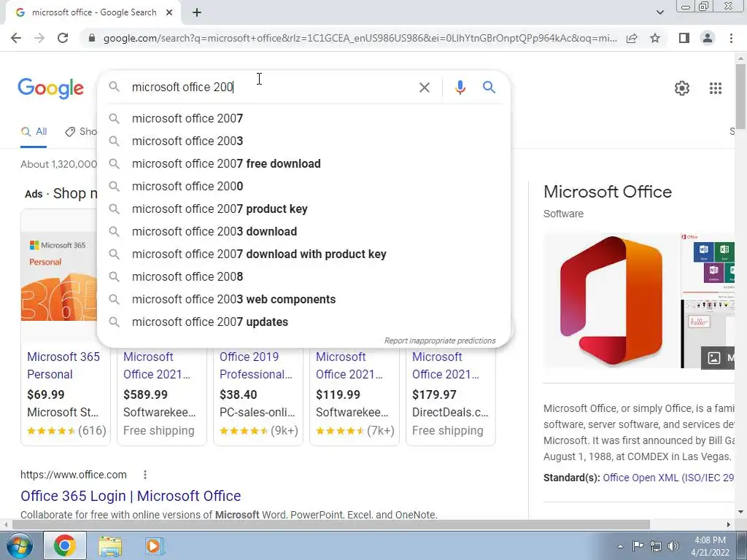
Task: Click the Microsoft Store seller text
Action: [x=63, y=413]
